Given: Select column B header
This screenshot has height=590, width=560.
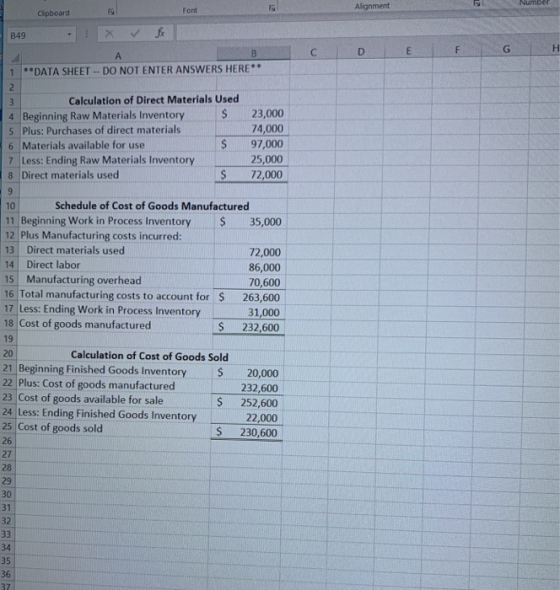Looking at the screenshot, I should [x=254, y=53].
